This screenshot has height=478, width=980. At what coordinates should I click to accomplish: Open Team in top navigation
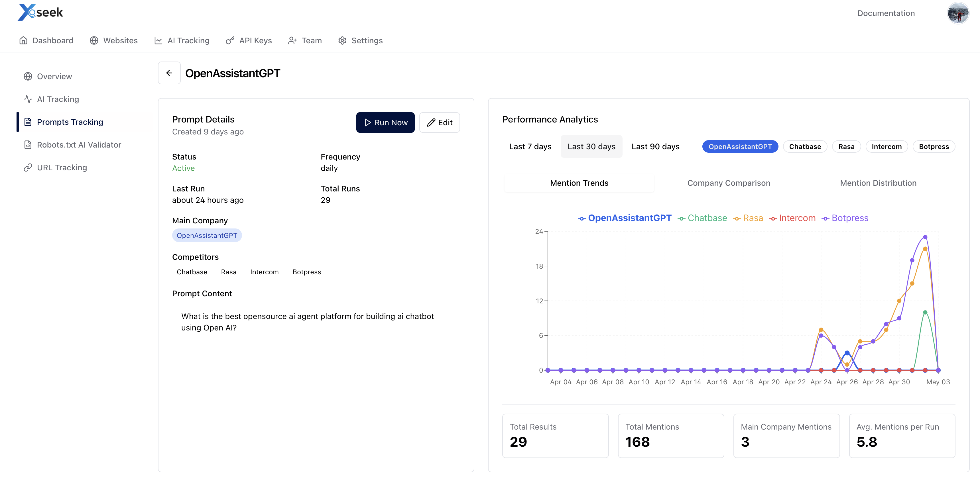click(x=305, y=40)
